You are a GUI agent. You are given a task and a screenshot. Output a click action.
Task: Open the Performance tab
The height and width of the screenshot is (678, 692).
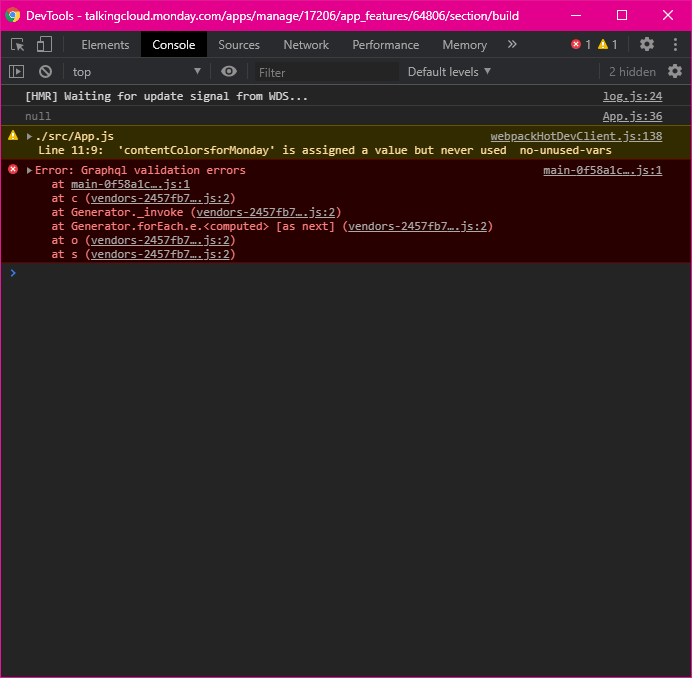point(385,45)
